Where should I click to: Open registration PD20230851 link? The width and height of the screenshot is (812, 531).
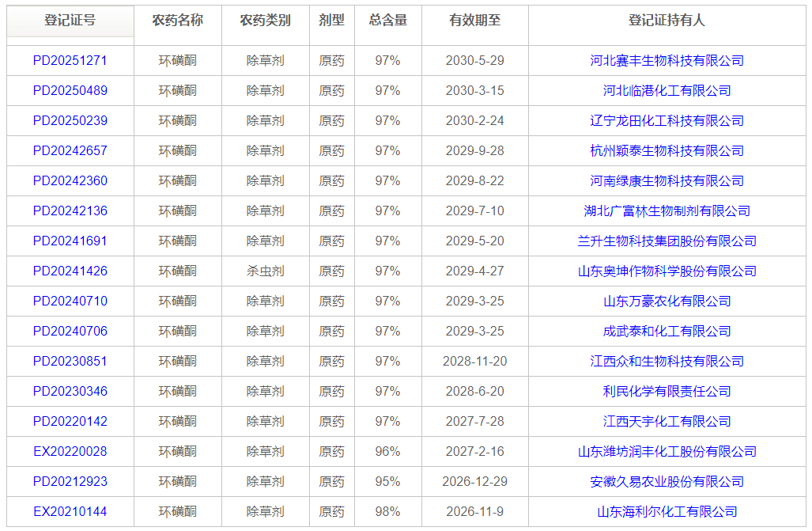(x=70, y=362)
